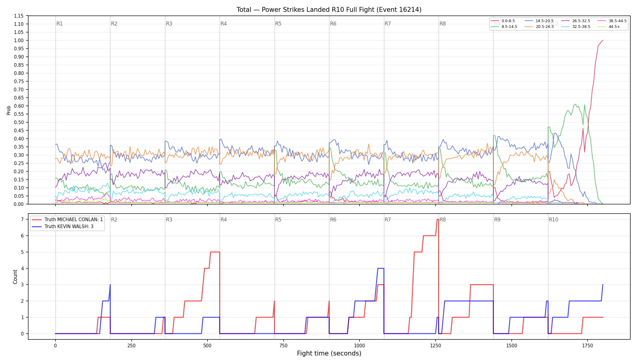
Task: Click the 7 tick on Count axis
Action: (22, 219)
